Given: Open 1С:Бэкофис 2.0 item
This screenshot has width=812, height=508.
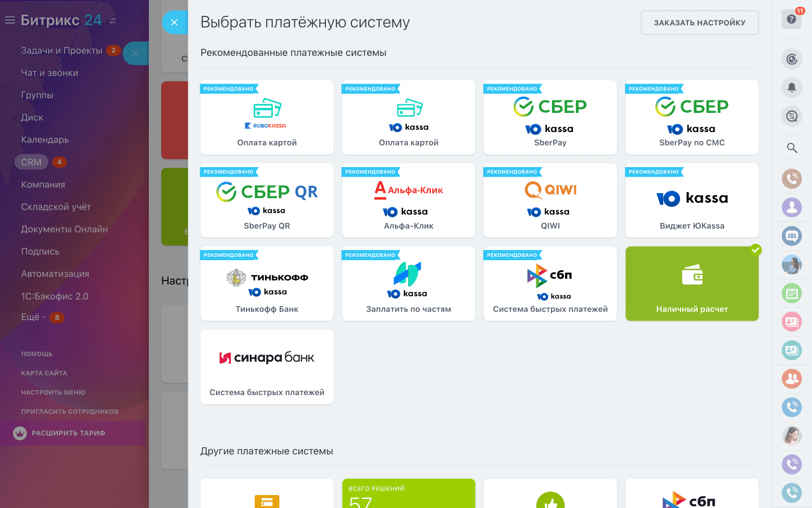Looking at the screenshot, I should pos(55,296).
